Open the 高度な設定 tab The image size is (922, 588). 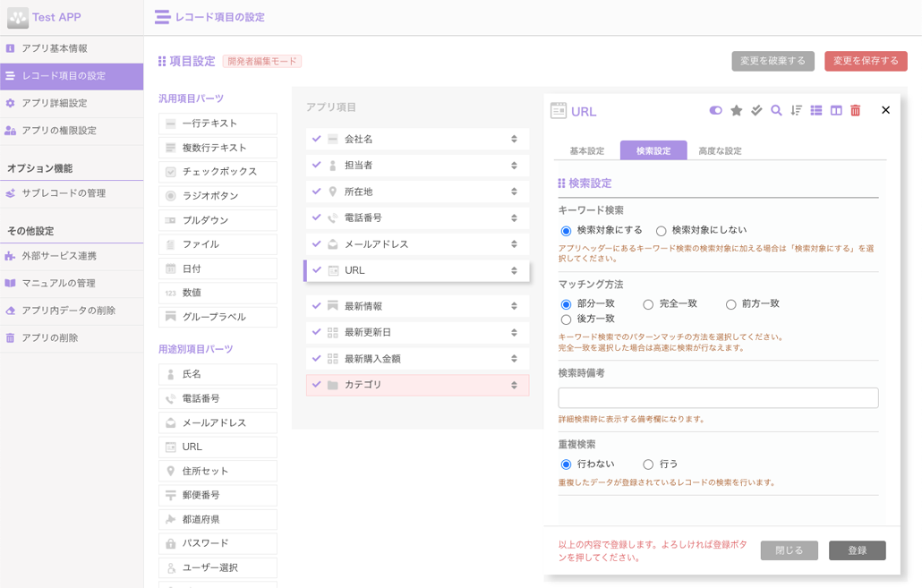pyautogui.click(x=720, y=150)
